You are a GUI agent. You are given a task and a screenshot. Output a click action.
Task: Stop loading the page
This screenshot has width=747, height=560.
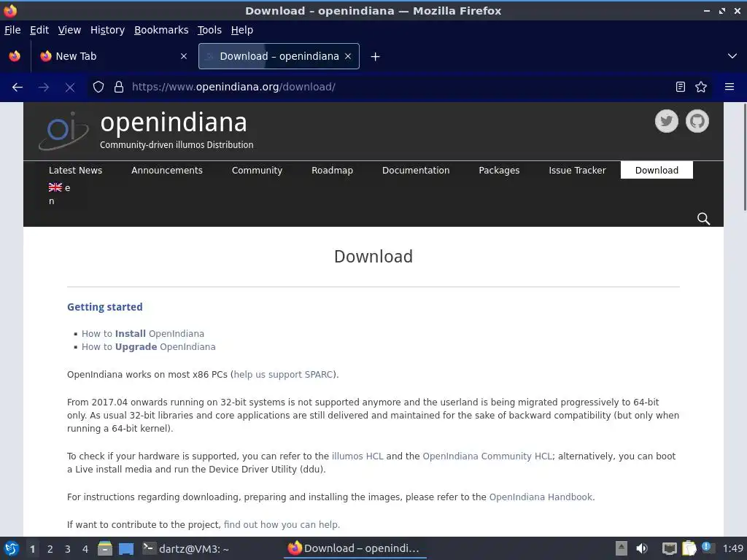69,87
